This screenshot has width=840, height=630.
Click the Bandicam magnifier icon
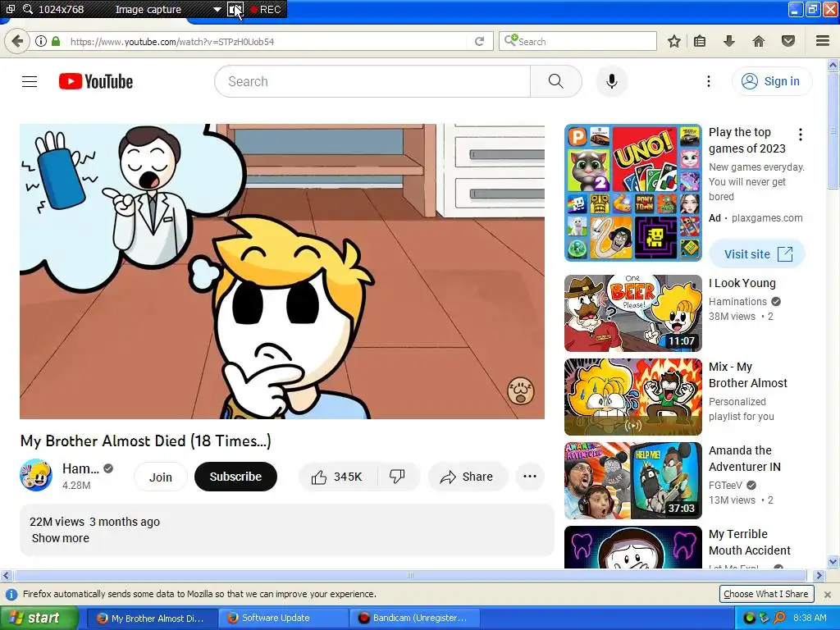tap(28, 9)
